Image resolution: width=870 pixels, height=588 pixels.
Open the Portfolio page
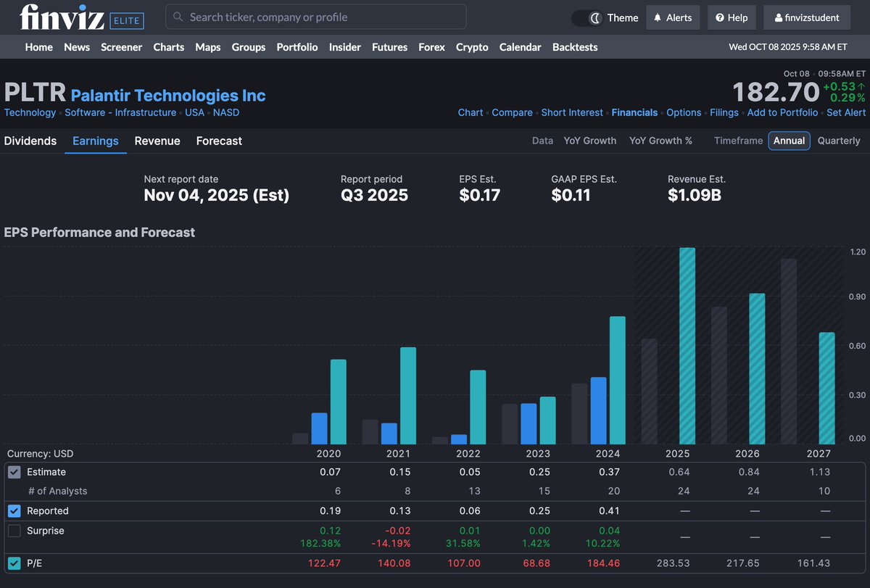click(297, 47)
